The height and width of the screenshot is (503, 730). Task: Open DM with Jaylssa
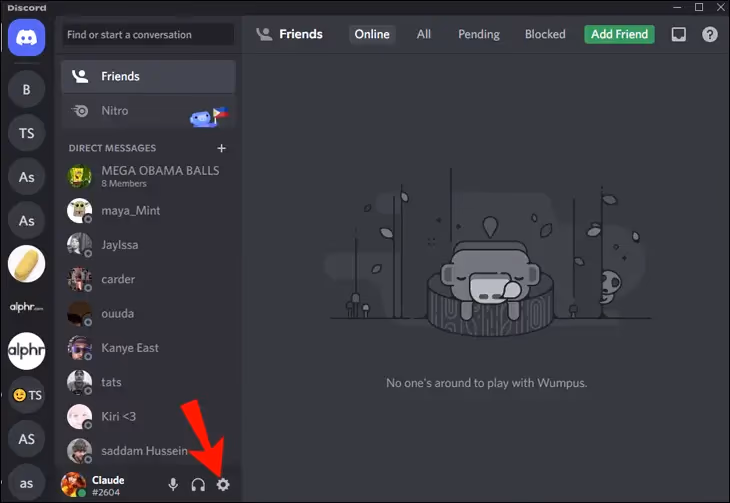[x=148, y=245]
